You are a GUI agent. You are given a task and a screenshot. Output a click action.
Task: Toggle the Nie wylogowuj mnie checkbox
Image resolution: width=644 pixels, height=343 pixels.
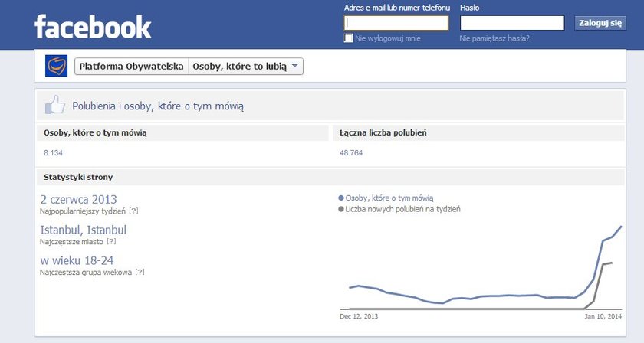click(349, 38)
